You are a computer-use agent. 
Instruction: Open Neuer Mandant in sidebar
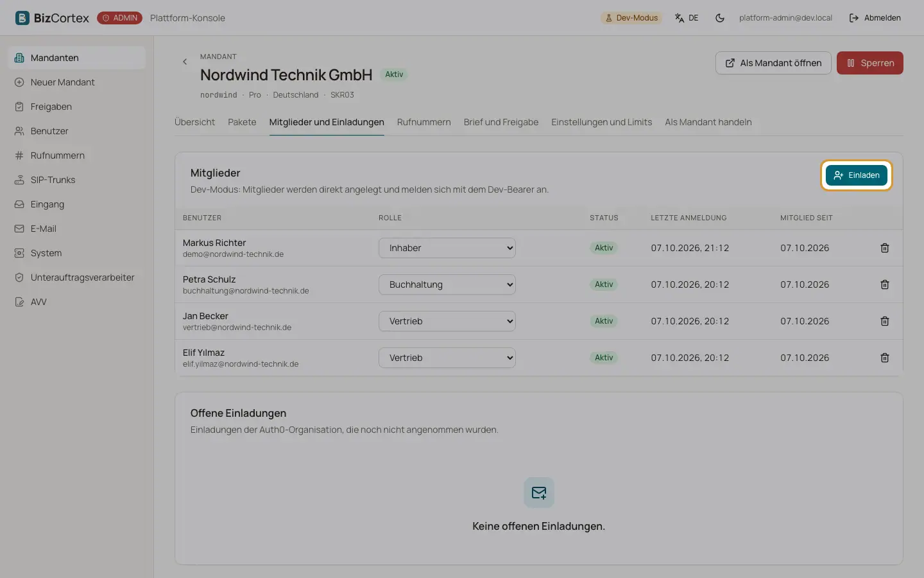click(77, 82)
